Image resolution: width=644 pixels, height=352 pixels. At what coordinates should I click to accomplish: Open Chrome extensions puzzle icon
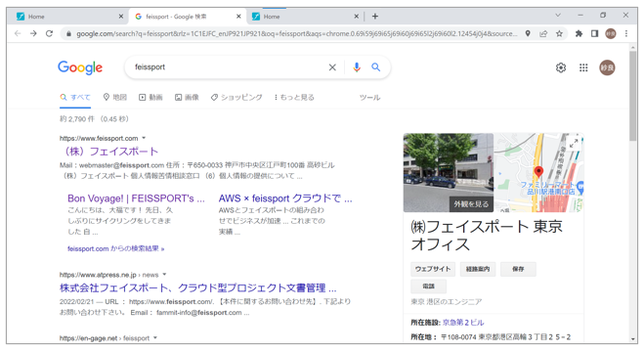(x=579, y=33)
